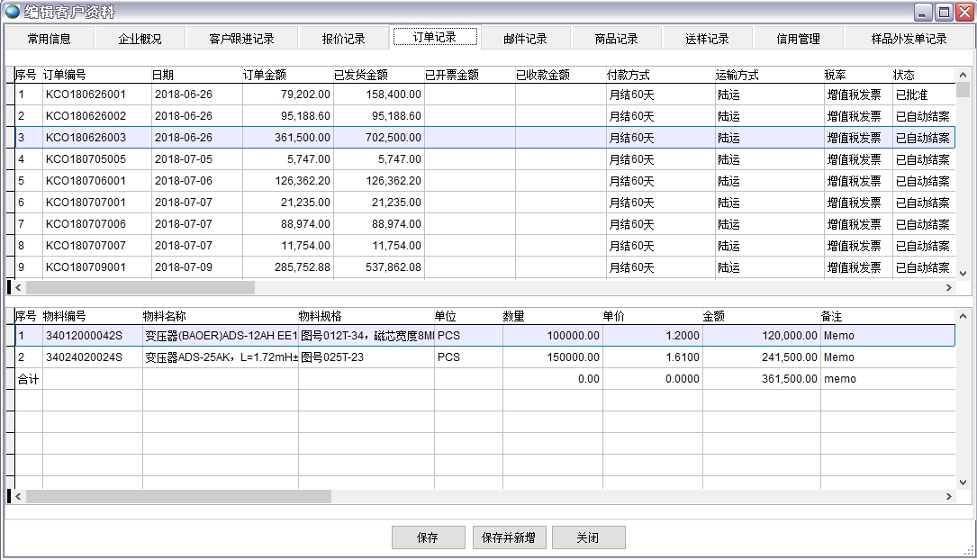Open the 报价记录 tab

344,39
